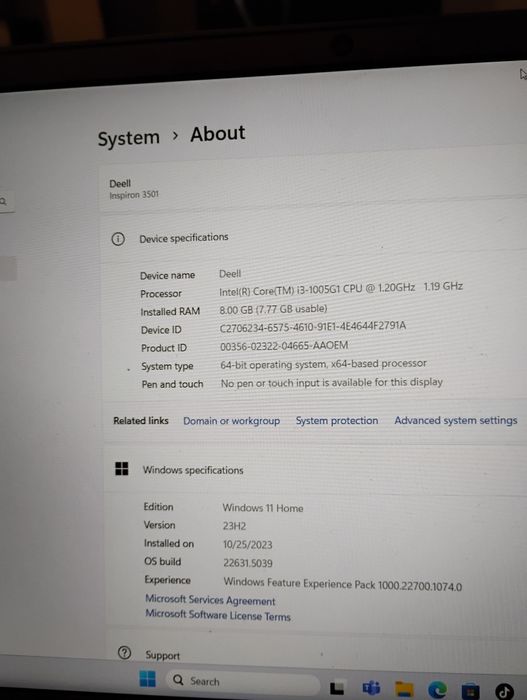
Task: Open File Explorer from the taskbar
Action: pyautogui.click(x=404, y=689)
